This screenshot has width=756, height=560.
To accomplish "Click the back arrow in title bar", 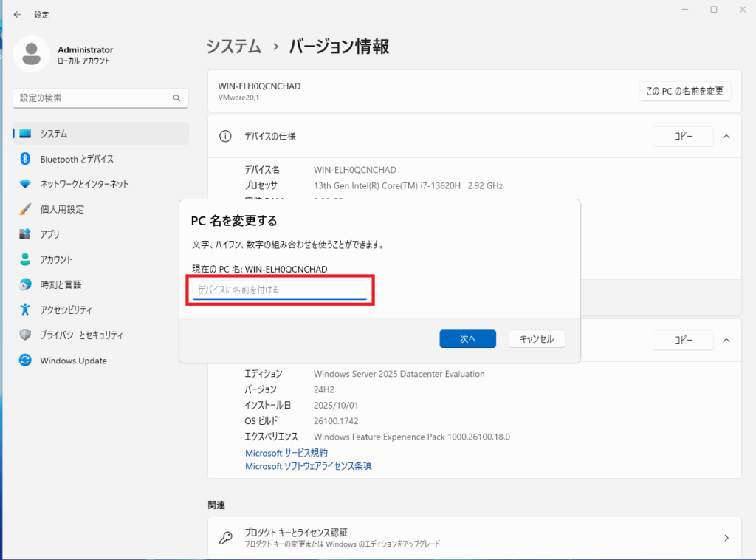I will [x=17, y=14].
